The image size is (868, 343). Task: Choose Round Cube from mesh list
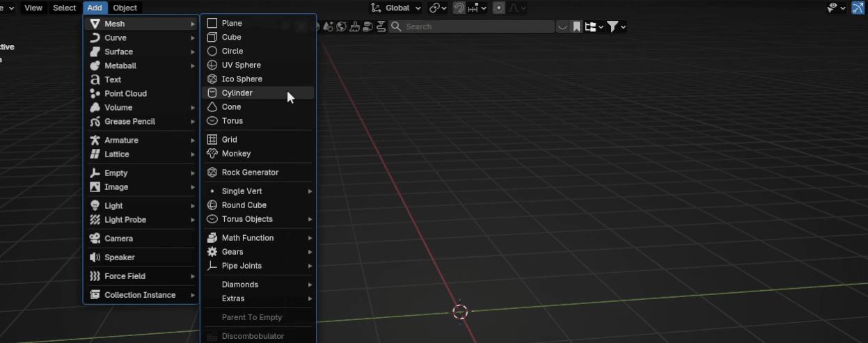[x=244, y=205]
